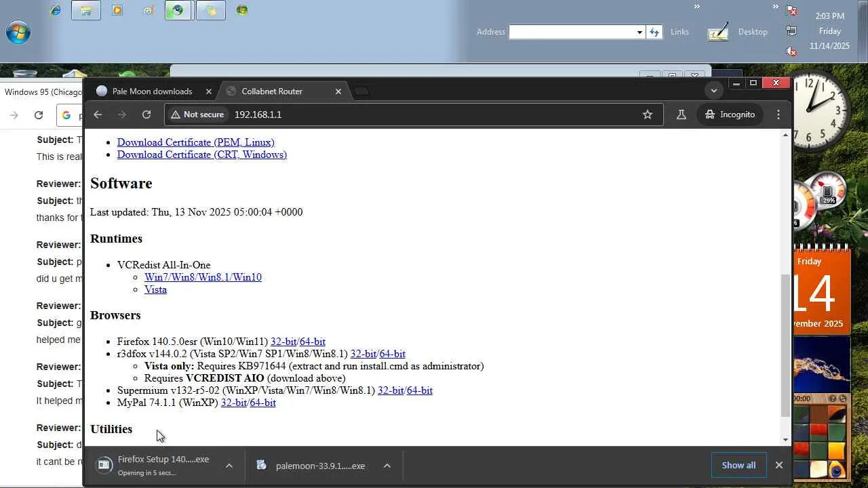Click the palemoon download file icon
The image size is (868, 488).
coord(261,466)
